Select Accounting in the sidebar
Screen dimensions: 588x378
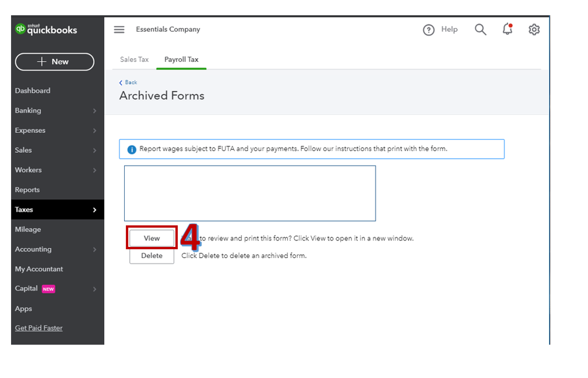pyautogui.click(x=34, y=249)
